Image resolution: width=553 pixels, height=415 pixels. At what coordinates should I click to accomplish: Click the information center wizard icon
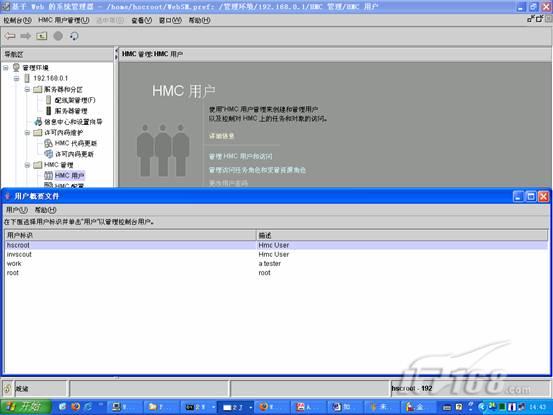point(38,122)
